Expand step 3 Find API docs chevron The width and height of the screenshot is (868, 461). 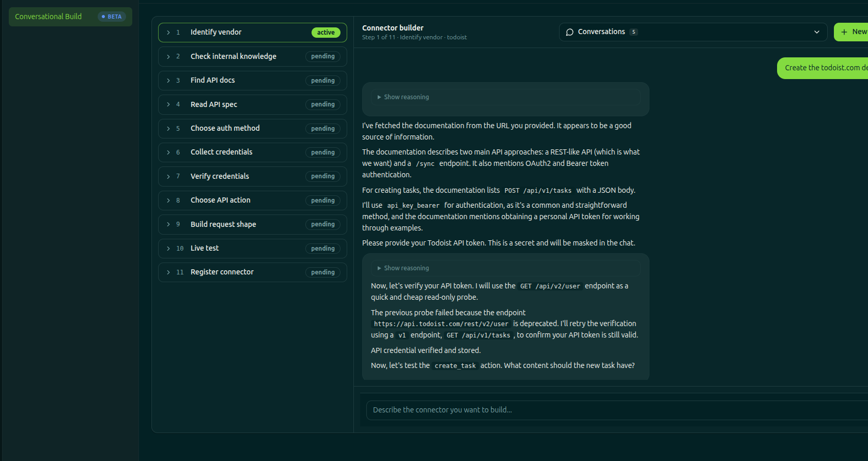[x=168, y=81]
